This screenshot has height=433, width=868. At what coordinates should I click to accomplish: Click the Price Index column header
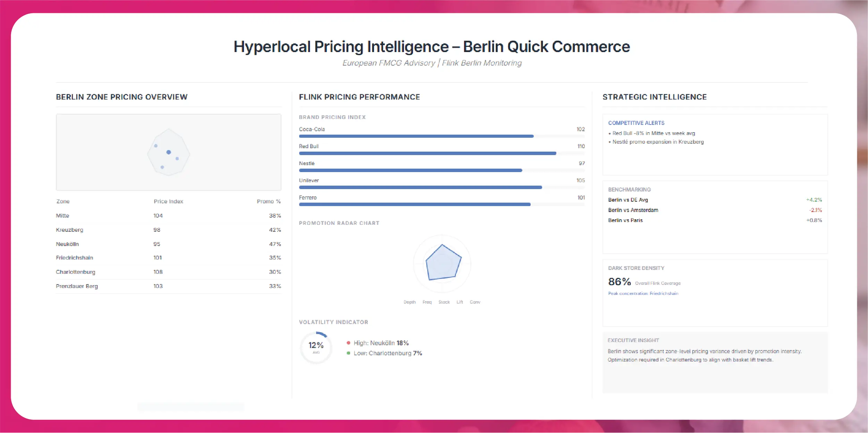pos(168,202)
